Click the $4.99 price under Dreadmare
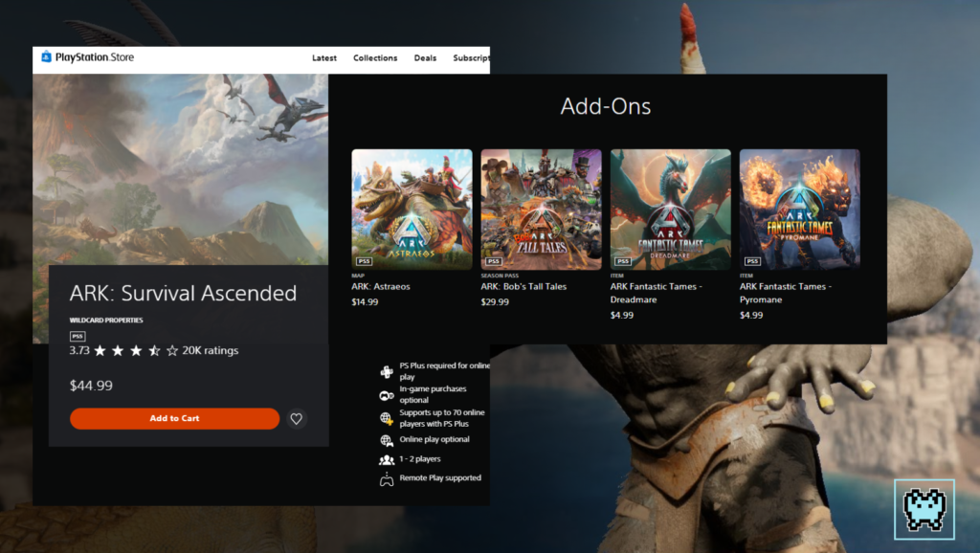 [622, 315]
